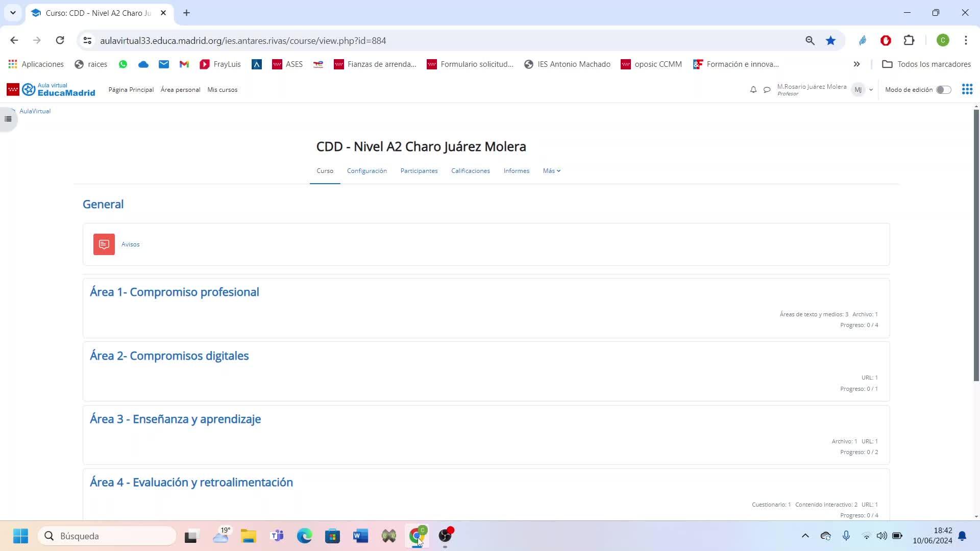
Task: Open the messaging chat bubble icon
Action: pyautogui.click(x=767, y=90)
